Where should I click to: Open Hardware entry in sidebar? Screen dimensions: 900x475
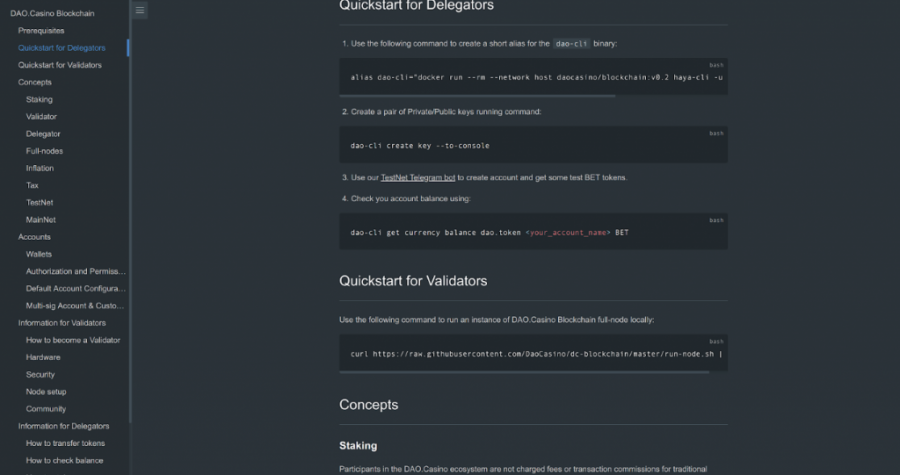click(43, 357)
